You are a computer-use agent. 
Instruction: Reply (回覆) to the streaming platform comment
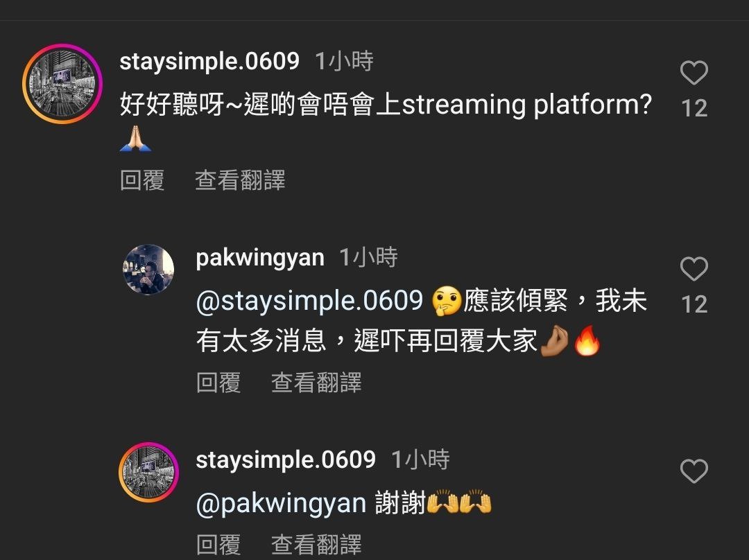pos(142,180)
